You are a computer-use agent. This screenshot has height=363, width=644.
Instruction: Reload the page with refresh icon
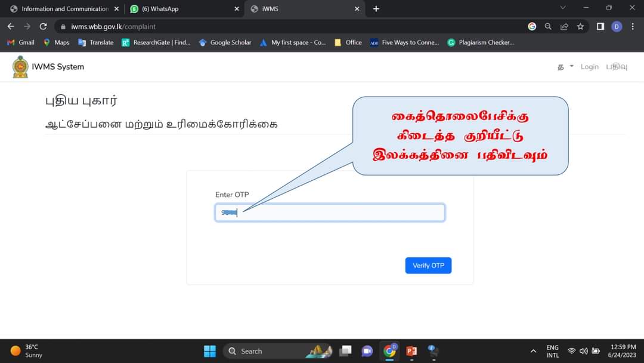(43, 26)
